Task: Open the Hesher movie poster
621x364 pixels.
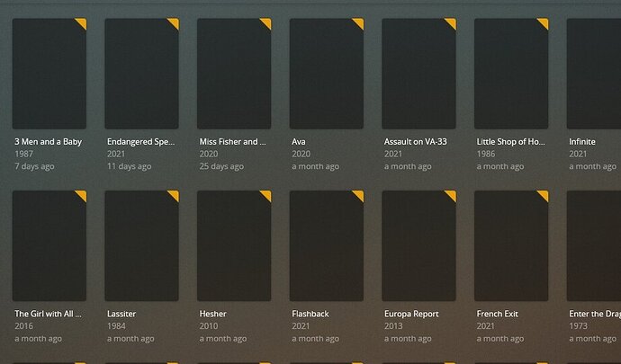Action: 234,245
